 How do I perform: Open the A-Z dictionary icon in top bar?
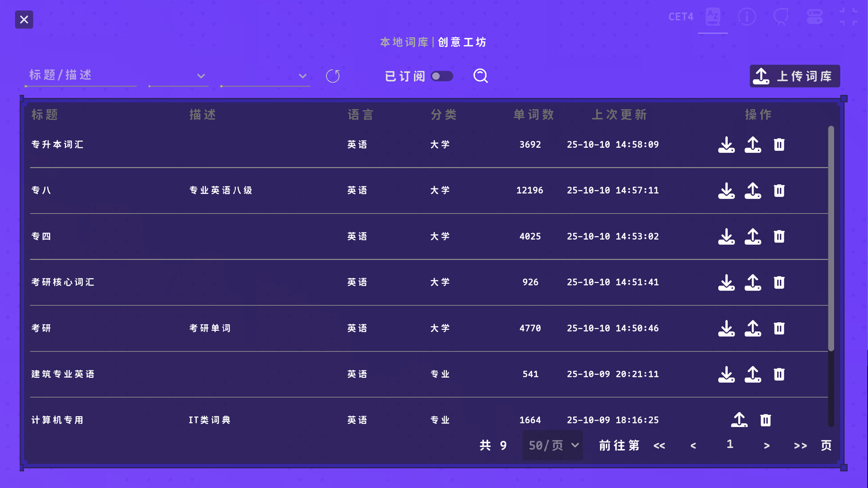tap(713, 16)
